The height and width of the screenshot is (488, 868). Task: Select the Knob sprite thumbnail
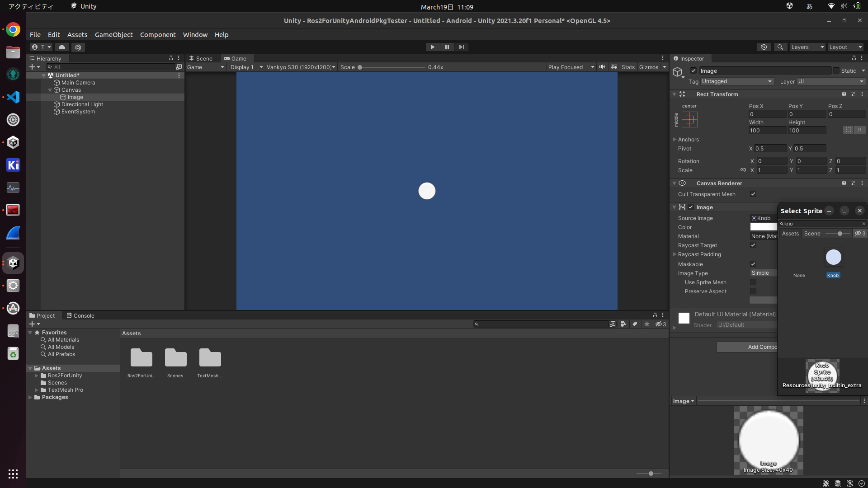(x=833, y=258)
